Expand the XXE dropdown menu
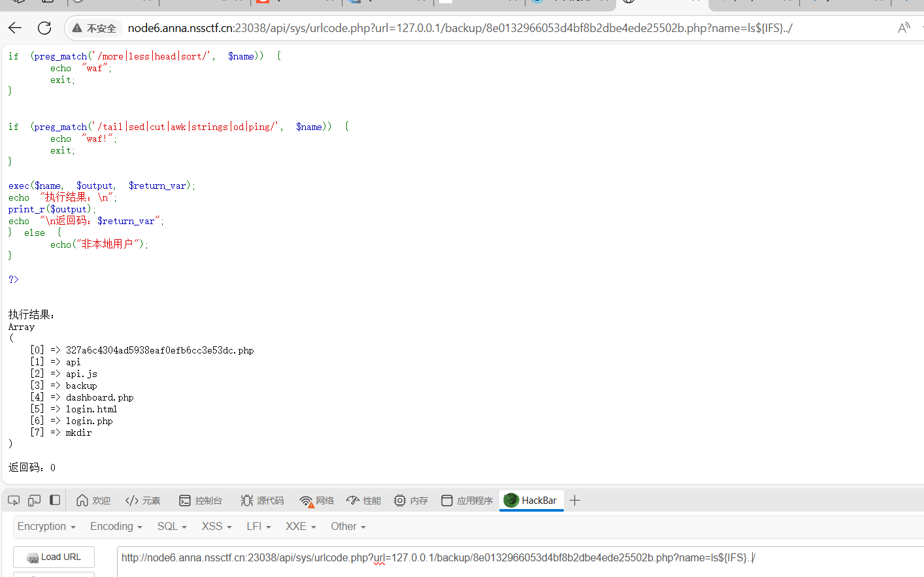924x577 pixels. tap(301, 527)
